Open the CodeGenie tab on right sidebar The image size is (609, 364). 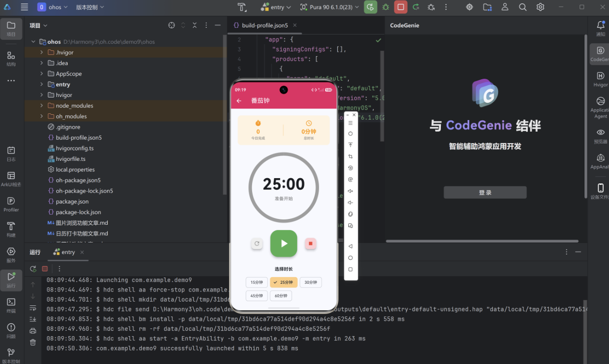point(600,54)
